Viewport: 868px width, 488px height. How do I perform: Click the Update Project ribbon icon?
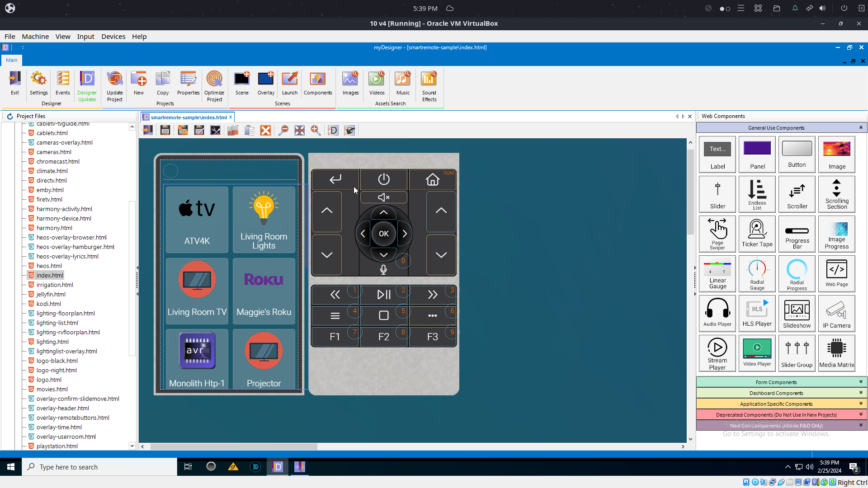[x=115, y=86]
